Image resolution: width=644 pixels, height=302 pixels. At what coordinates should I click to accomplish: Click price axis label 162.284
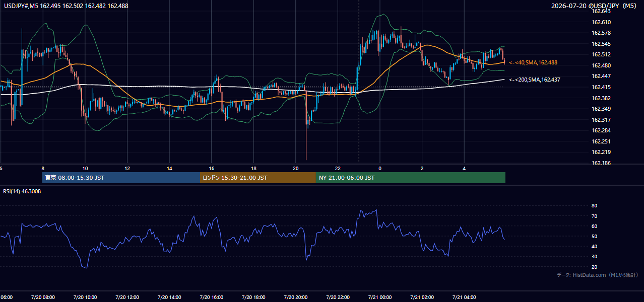601,130
